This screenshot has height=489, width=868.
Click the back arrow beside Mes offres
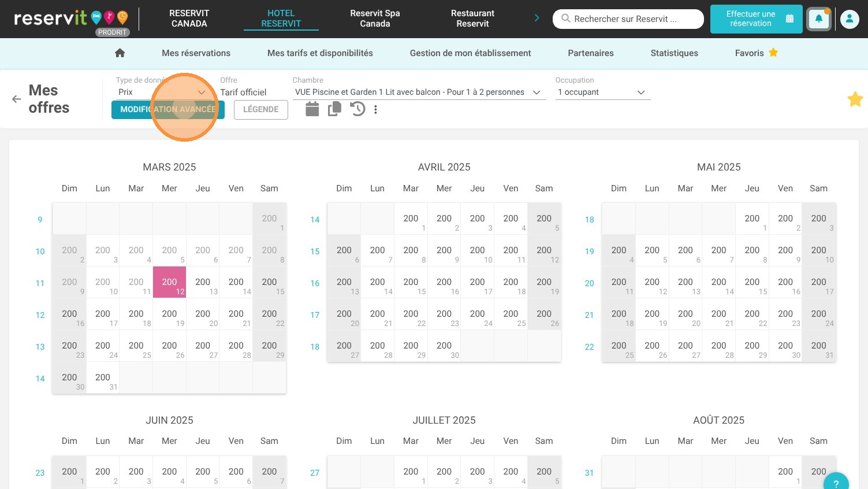[x=16, y=99]
